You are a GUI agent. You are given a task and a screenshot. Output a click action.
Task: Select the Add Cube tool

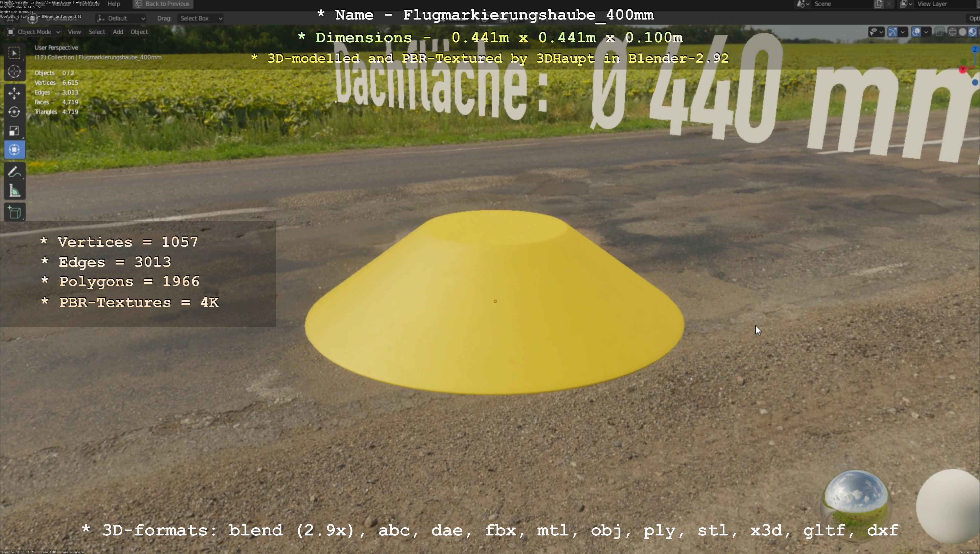(x=14, y=213)
